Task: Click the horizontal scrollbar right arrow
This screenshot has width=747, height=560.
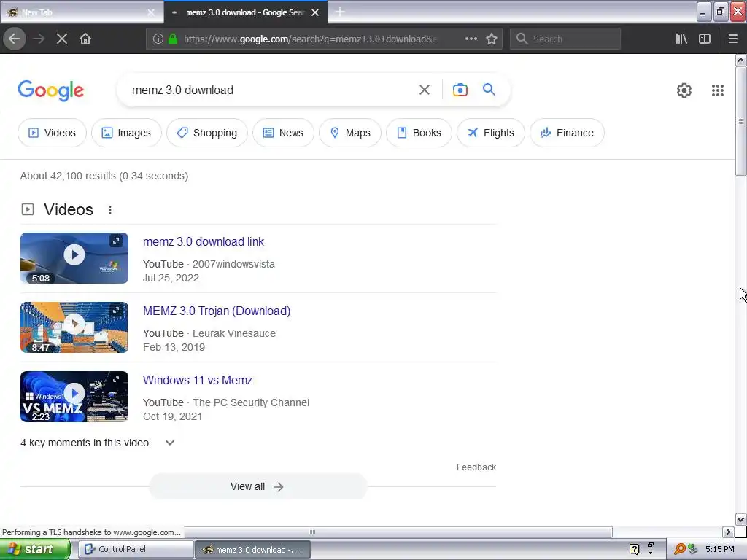Action: pyautogui.click(x=728, y=532)
